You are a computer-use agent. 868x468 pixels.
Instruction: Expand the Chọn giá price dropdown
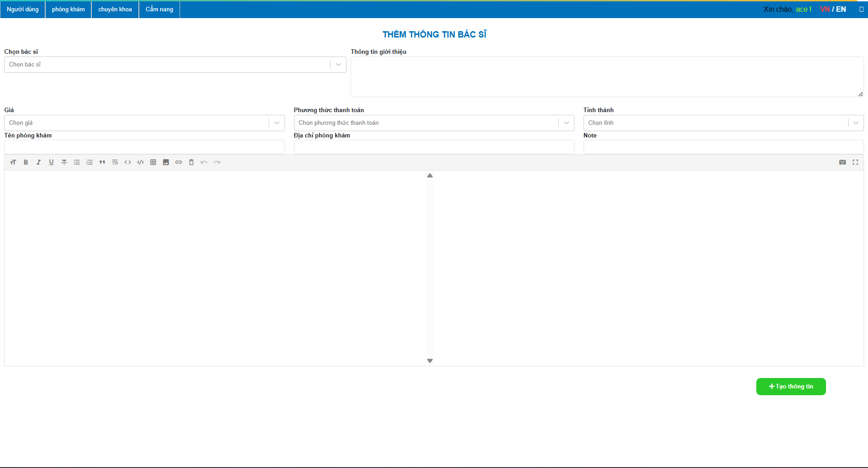tap(144, 123)
